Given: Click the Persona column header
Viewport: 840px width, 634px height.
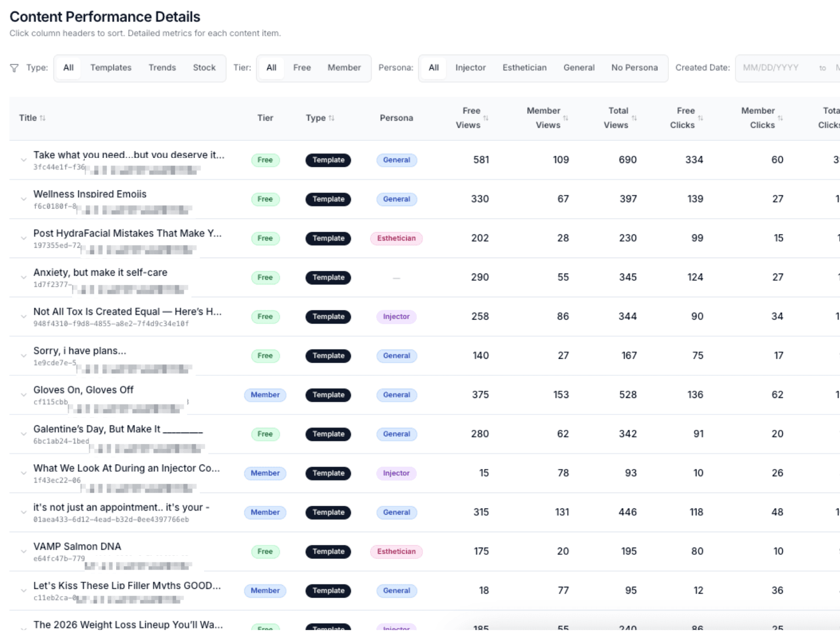Looking at the screenshot, I should (x=396, y=118).
